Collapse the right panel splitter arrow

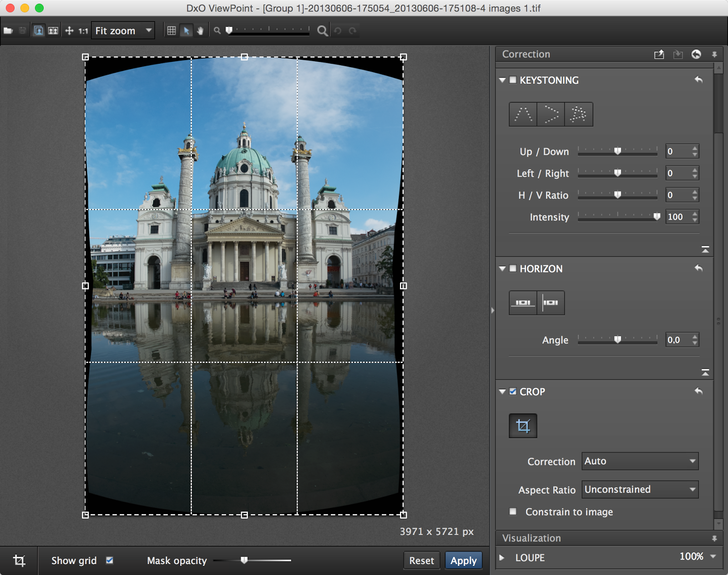pyautogui.click(x=492, y=310)
